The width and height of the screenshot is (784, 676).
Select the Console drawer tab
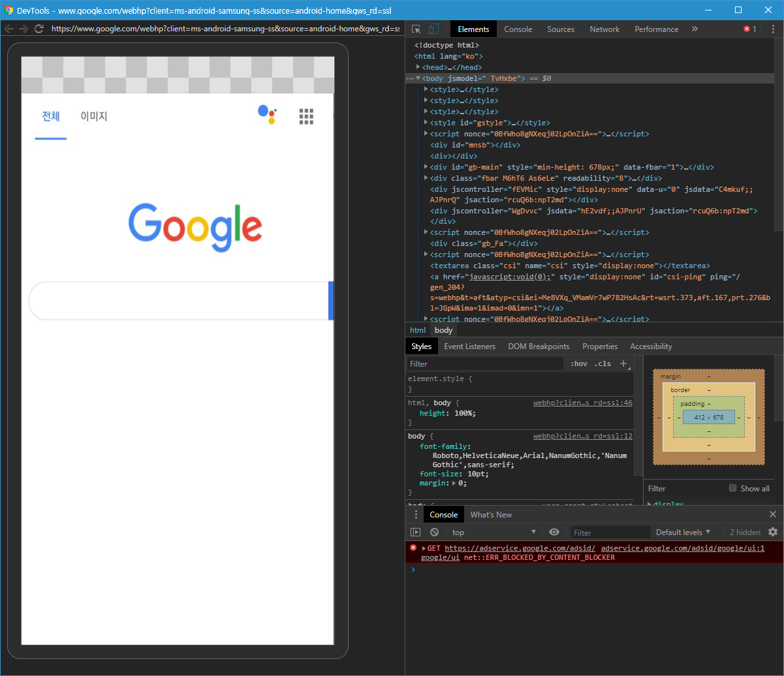pyautogui.click(x=444, y=515)
